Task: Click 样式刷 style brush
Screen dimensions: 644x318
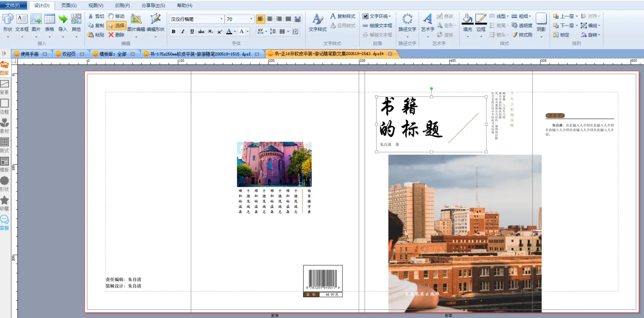Action: coord(522,34)
